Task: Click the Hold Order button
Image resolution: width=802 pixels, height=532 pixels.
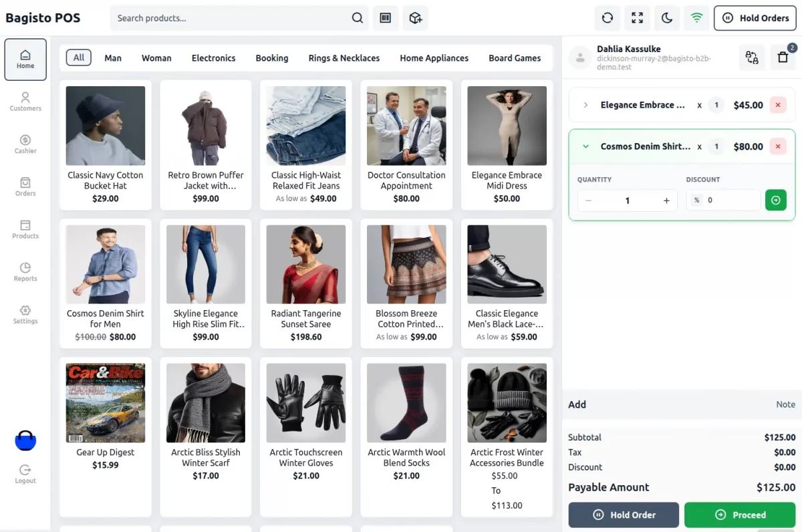Action: [x=624, y=515]
